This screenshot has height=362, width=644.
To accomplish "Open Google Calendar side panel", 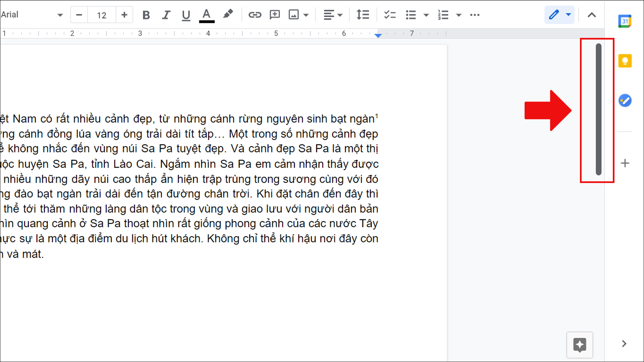I will [x=625, y=21].
